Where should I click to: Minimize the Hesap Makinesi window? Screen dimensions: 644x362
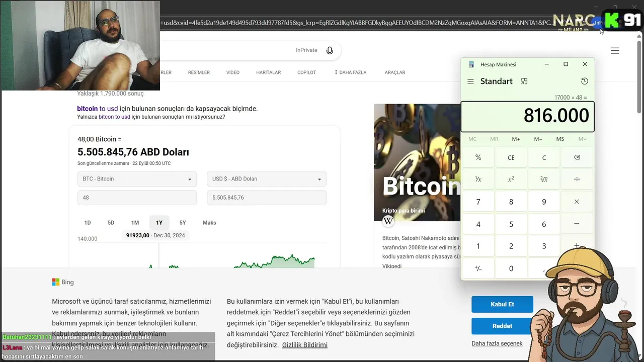click(547, 64)
